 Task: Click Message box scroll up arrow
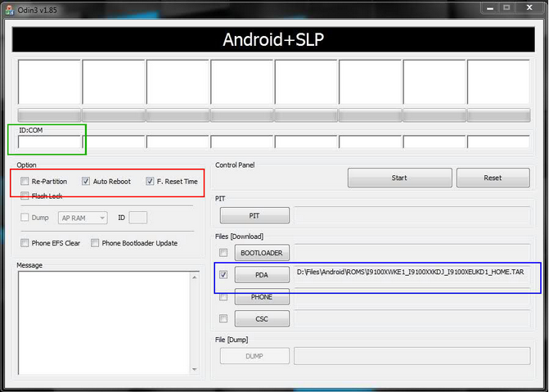pos(195,277)
